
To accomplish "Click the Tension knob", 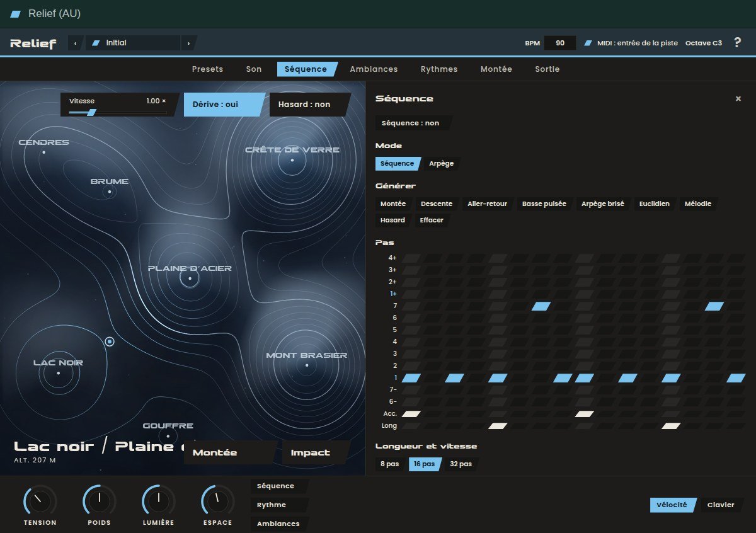I will (40, 501).
